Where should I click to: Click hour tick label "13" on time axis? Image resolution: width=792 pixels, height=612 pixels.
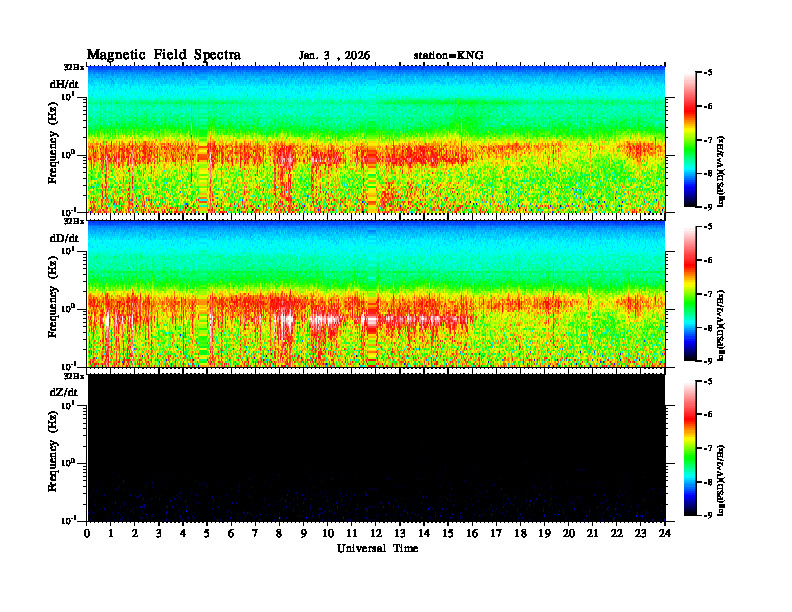click(400, 533)
